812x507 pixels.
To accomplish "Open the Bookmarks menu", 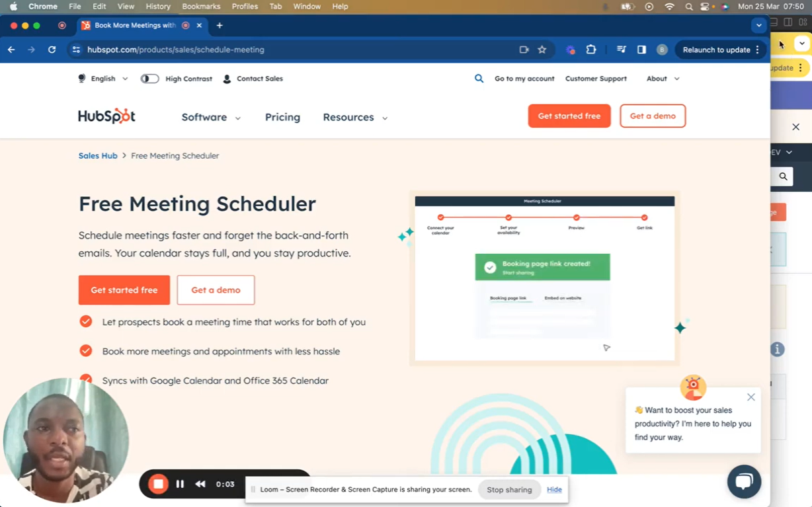I will click(201, 7).
